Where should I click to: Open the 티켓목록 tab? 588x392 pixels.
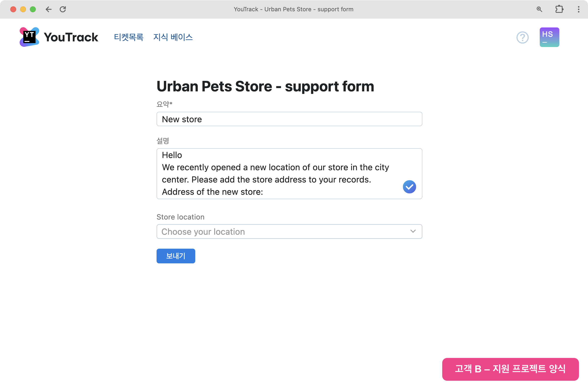(128, 37)
